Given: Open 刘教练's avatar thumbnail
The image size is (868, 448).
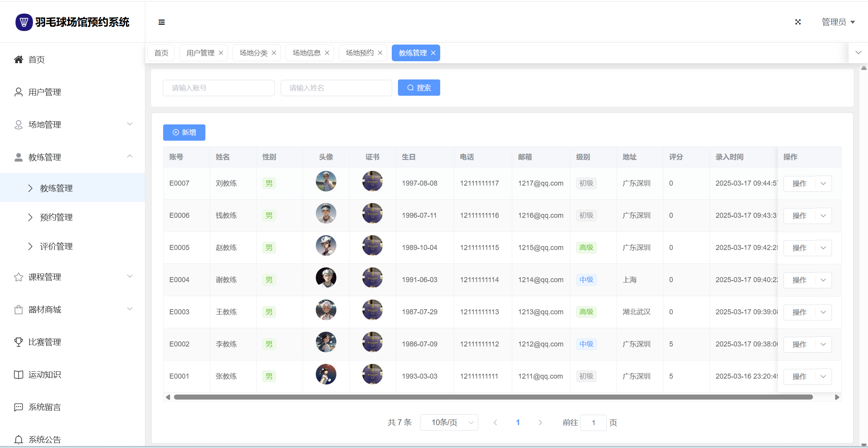Looking at the screenshot, I should pyautogui.click(x=326, y=181).
